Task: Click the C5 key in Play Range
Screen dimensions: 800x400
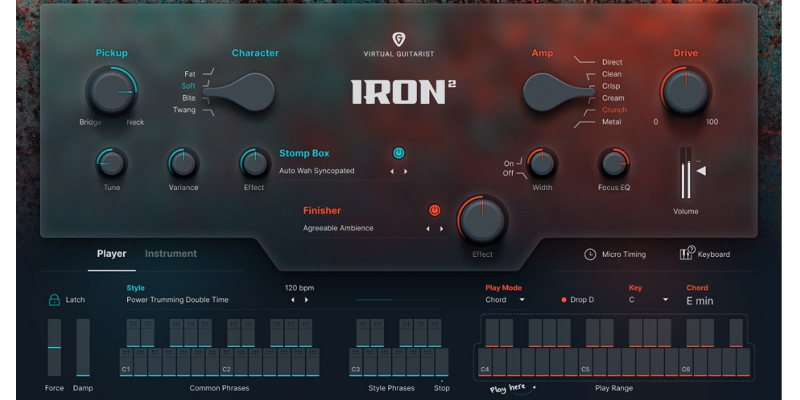Action: coord(585,363)
